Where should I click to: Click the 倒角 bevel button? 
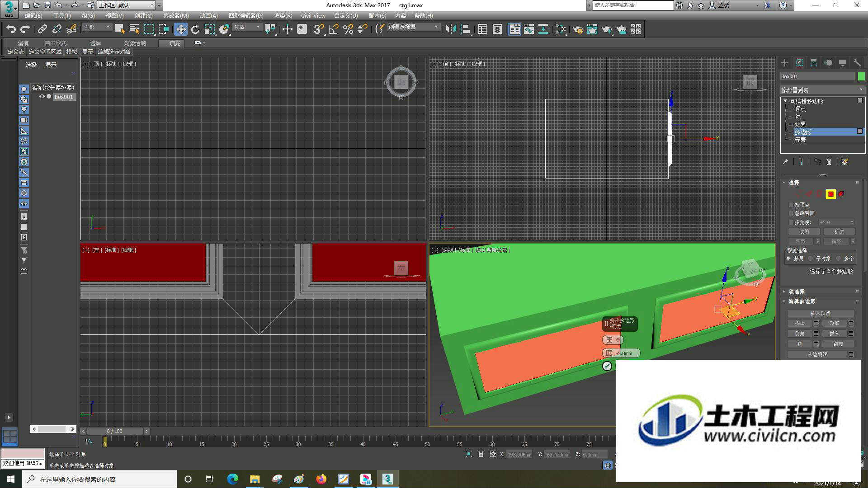(x=799, y=334)
